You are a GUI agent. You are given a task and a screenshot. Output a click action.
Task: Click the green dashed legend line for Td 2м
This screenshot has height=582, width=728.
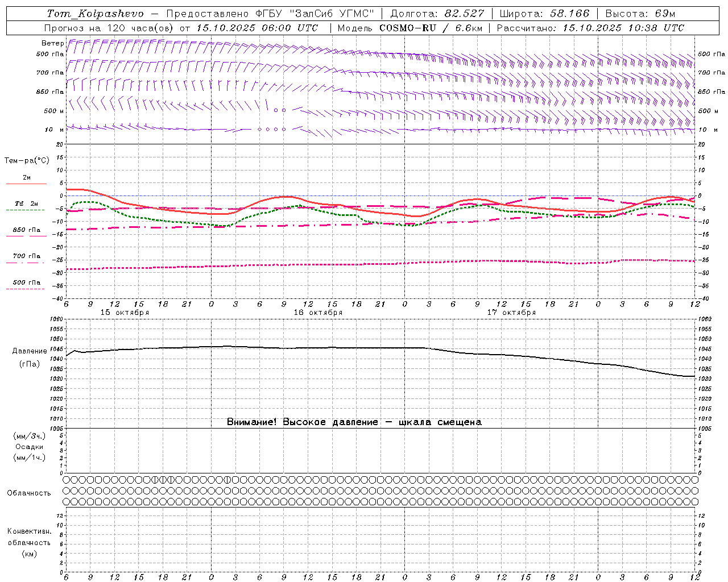tap(25, 210)
